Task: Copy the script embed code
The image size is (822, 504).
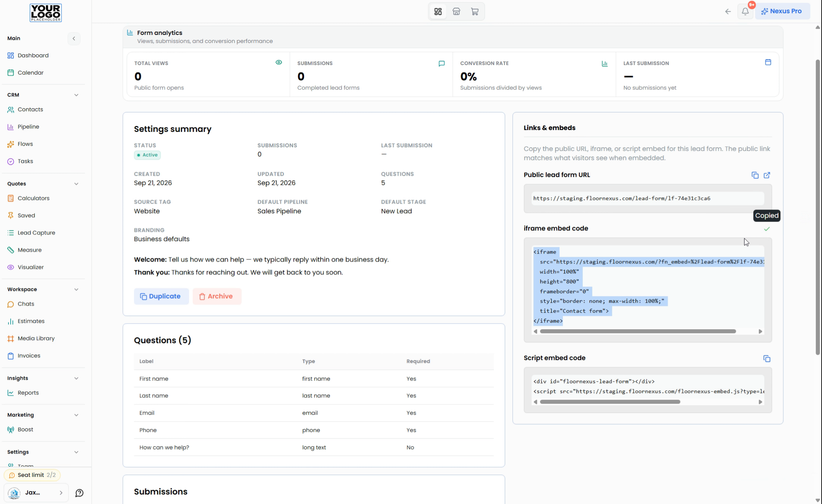Action: (x=766, y=359)
